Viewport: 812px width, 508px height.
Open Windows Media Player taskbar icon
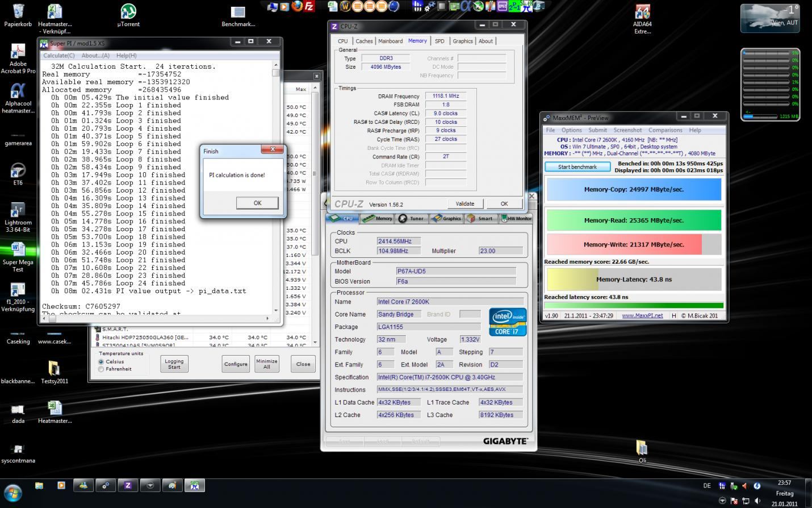61,486
